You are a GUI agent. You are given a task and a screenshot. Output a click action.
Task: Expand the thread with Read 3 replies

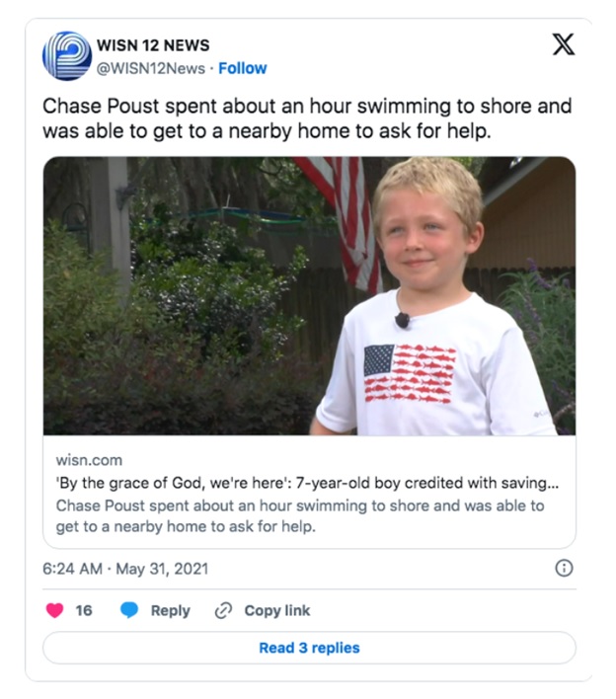(x=309, y=648)
